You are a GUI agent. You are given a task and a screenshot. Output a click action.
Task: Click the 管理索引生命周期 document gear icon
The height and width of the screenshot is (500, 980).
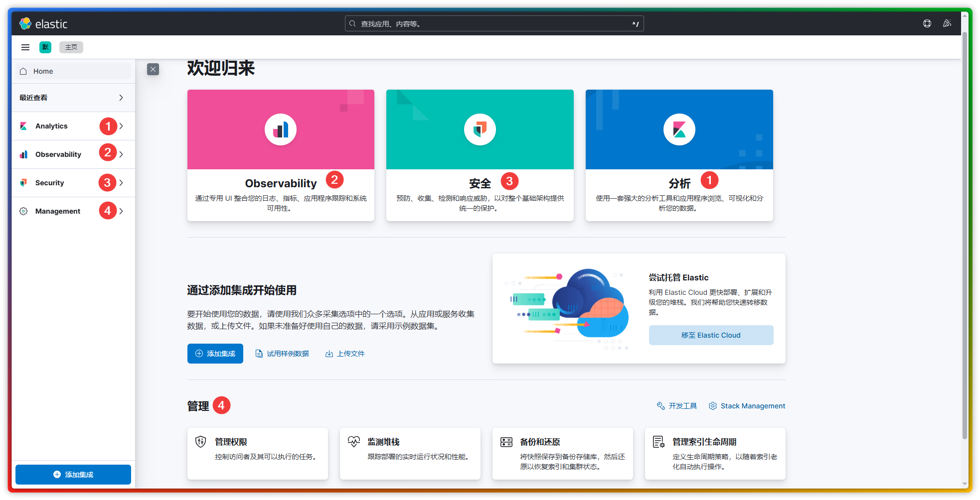click(x=658, y=442)
